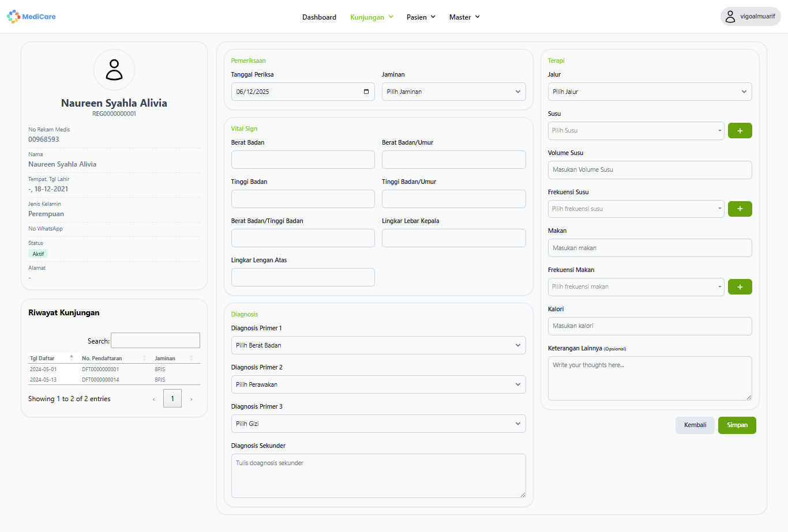Go to next page of Riwayat Kunjungan
This screenshot has height=532, width=788.
click(x=192, y=399)
